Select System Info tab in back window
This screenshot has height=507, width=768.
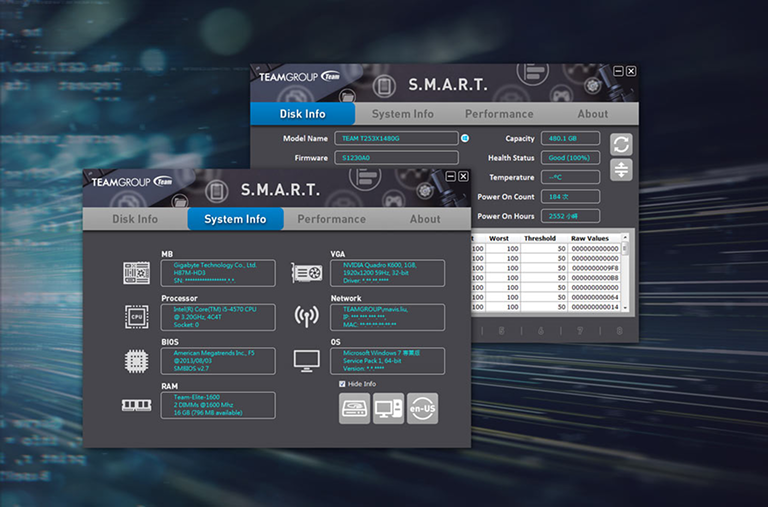(403, 114)
